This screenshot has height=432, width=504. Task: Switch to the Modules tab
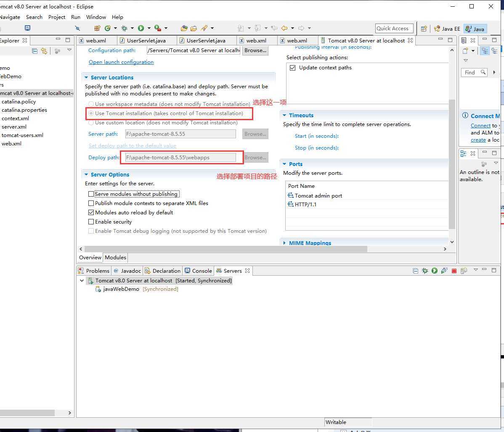point(115,257)
